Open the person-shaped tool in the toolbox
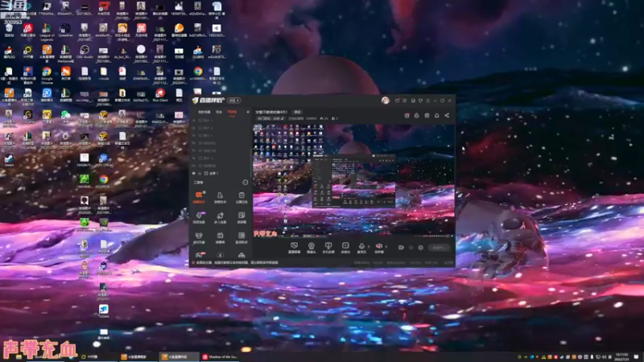Image resolution: width=644 pixels, height=362 pixels. 220,197
